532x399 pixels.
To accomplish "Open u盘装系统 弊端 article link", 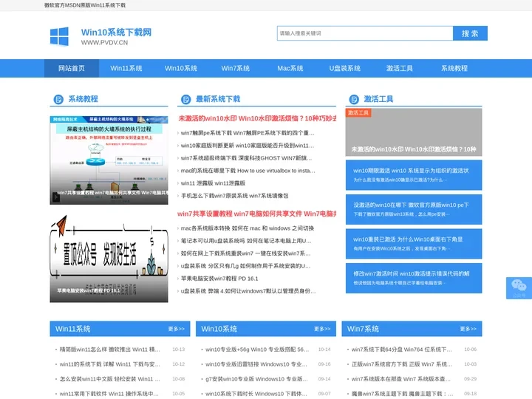I will point(248,291).
